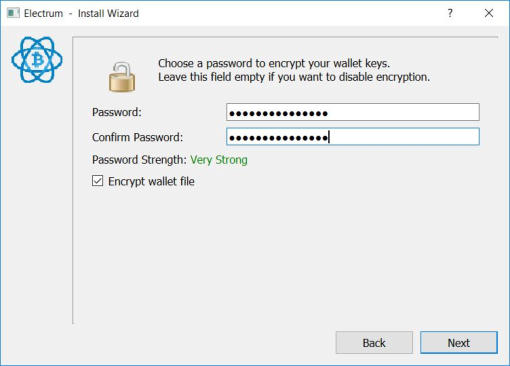Toggle the Encrypt wallet file checkbox
The image size is (510, 366).
[97, 181]
